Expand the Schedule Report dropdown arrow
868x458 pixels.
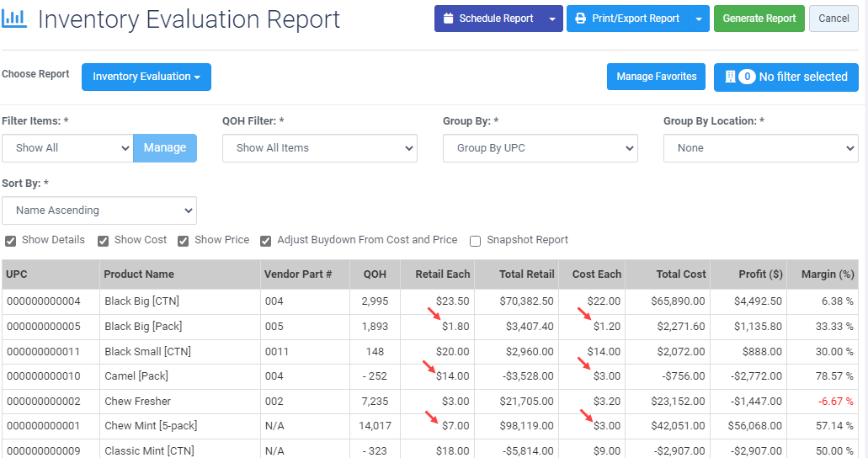click(552, 19)
